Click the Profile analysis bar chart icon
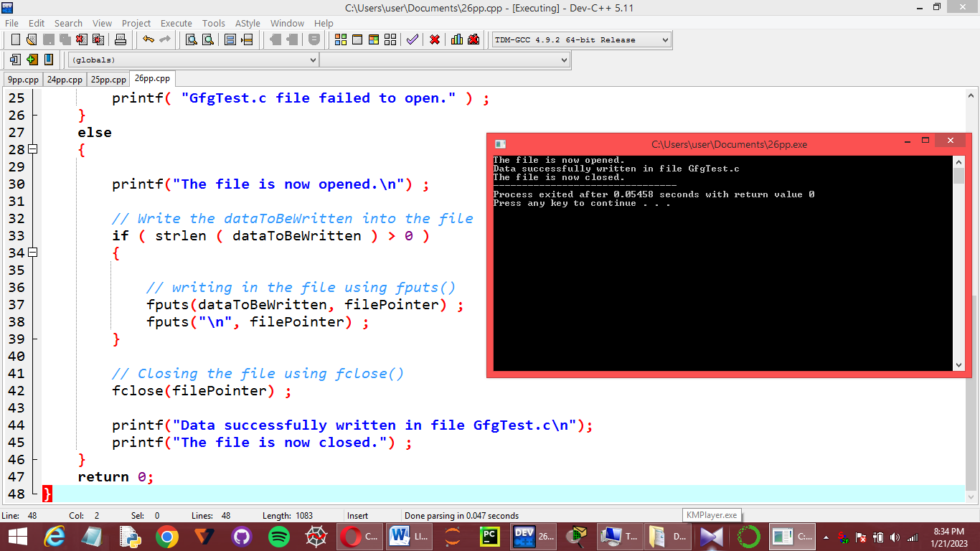The width and height of the screenshot is (980, 551). pos(457,39)
